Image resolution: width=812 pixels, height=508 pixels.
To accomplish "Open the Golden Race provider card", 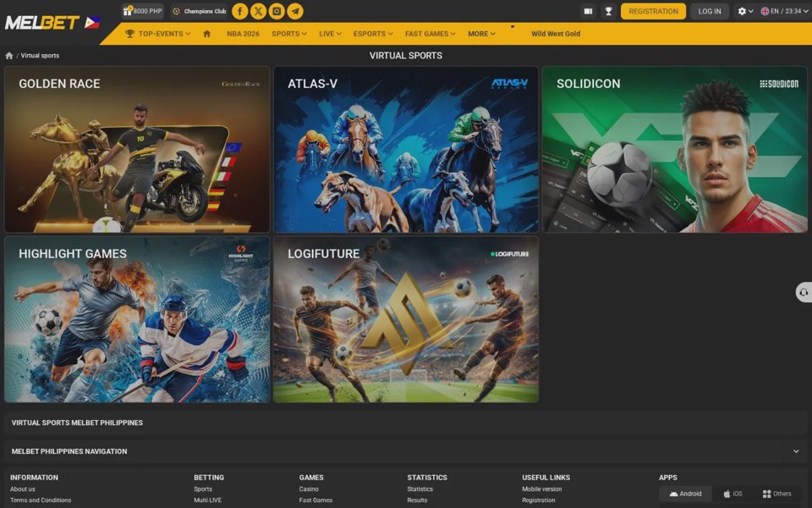I will coord(137,149).
